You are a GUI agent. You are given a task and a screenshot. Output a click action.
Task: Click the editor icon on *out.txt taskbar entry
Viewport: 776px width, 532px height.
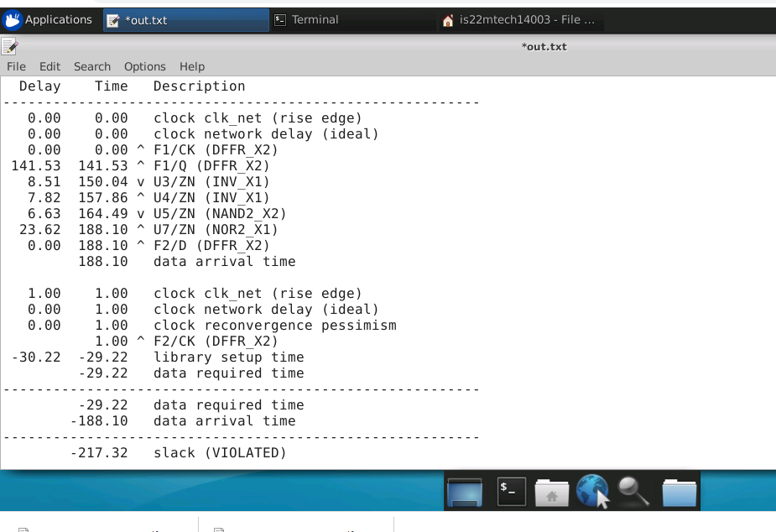pyautogui.click(x=114, y=19)
